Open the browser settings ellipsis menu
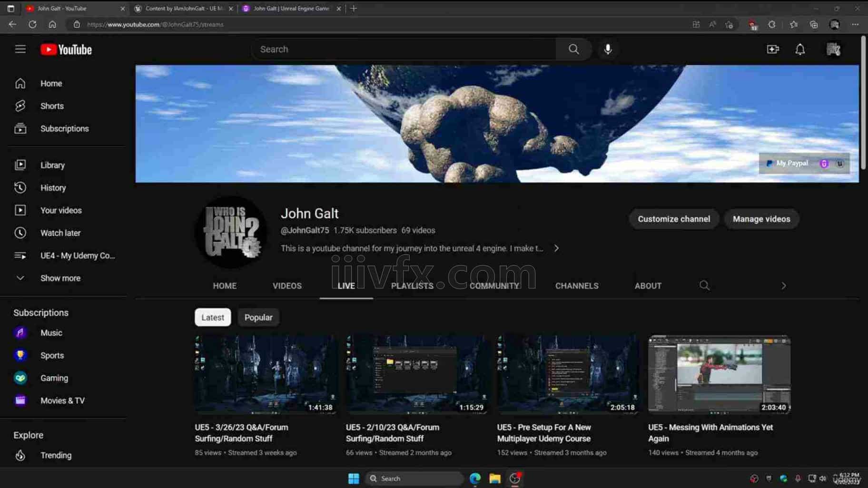Screen dimensions: 868x488 pos(855,24)
